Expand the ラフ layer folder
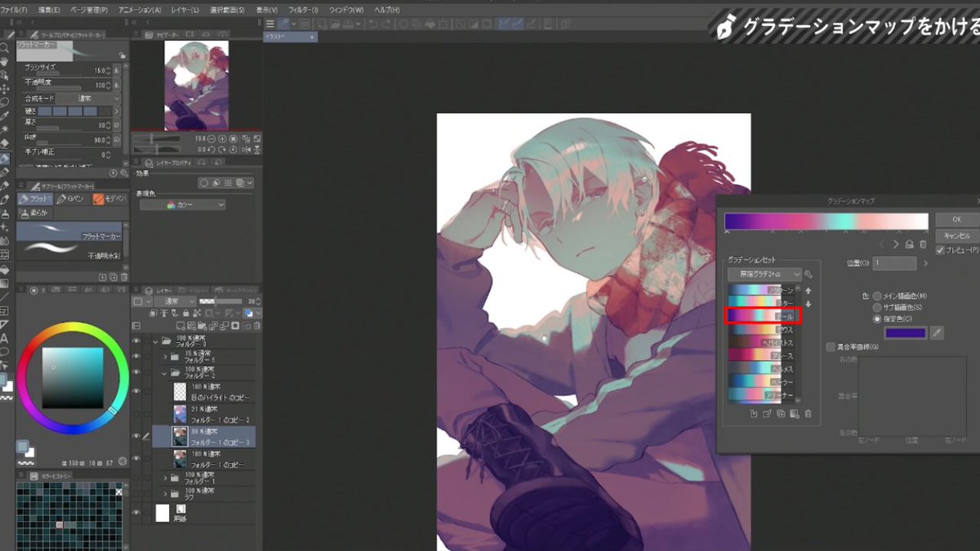 [x=166, y=494]
